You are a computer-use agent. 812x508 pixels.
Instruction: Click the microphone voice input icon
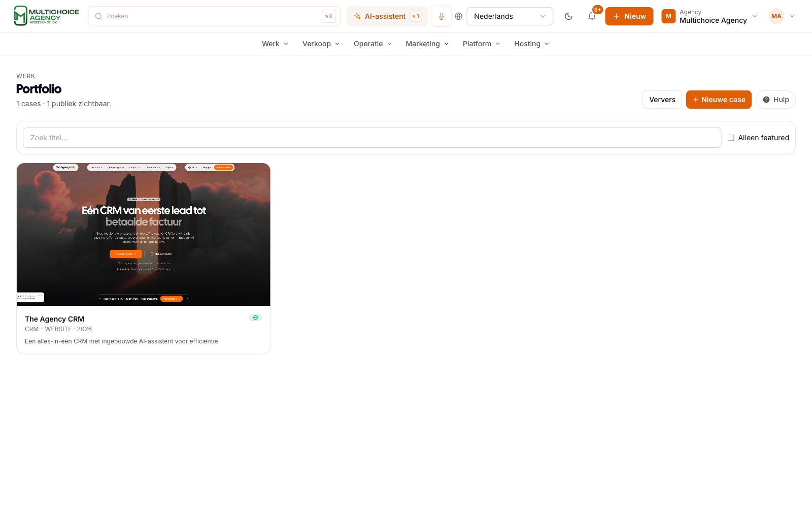tap(441, 16)
